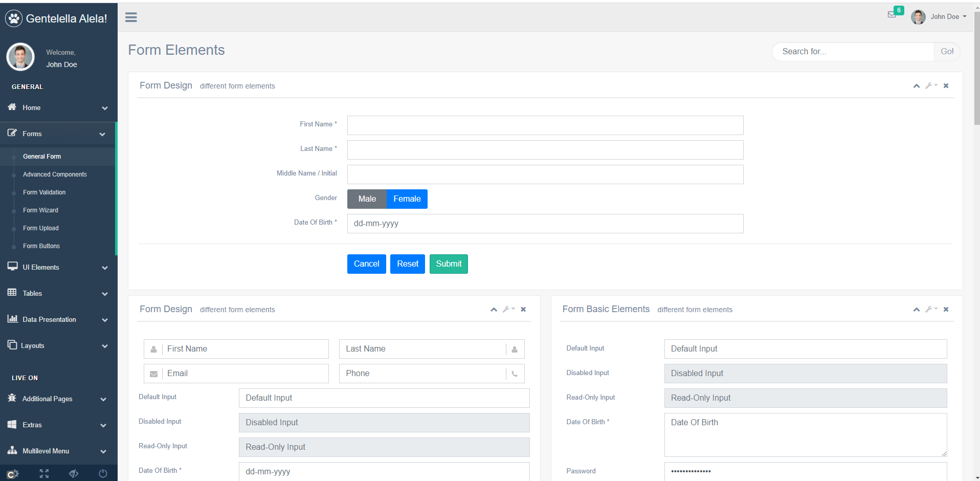
Task: Collapse the top Form Design panel
Action: click(x=916, y=86)
